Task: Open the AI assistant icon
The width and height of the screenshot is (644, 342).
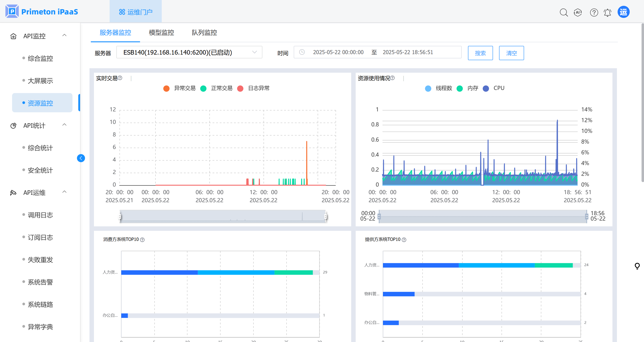Action: point(578,12)
